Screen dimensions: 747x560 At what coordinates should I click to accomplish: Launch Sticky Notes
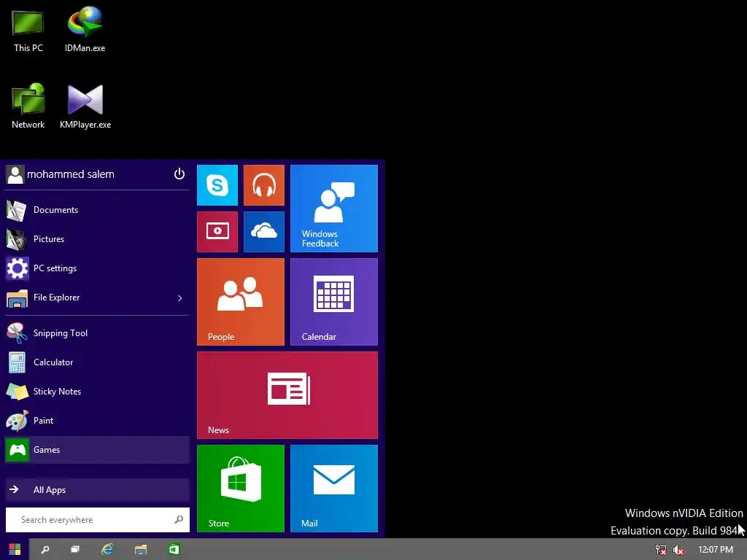point(97,392)
